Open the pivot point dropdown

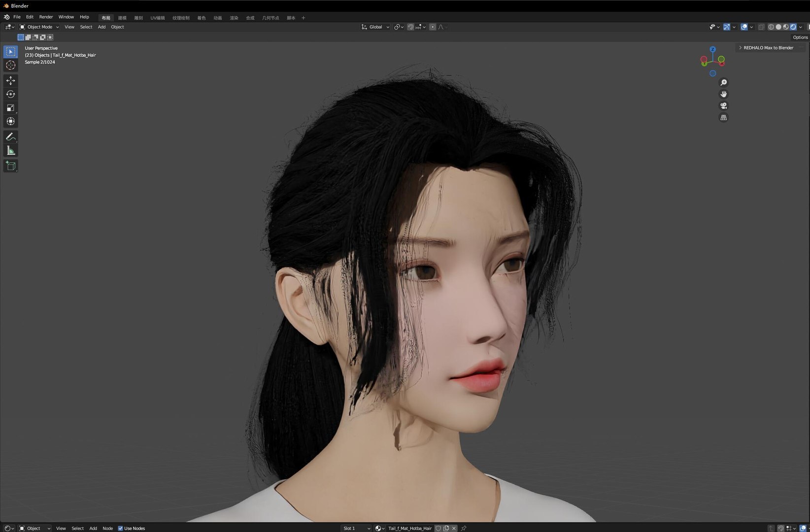point(399,27)
